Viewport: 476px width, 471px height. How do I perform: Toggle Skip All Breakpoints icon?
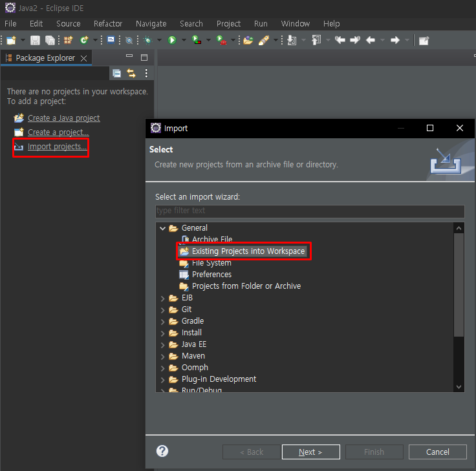pos(129,40)
